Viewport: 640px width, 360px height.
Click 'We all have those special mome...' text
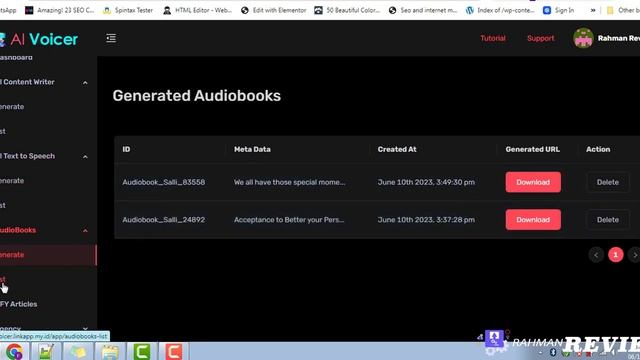pyautogui.click(x=289, y=182)
